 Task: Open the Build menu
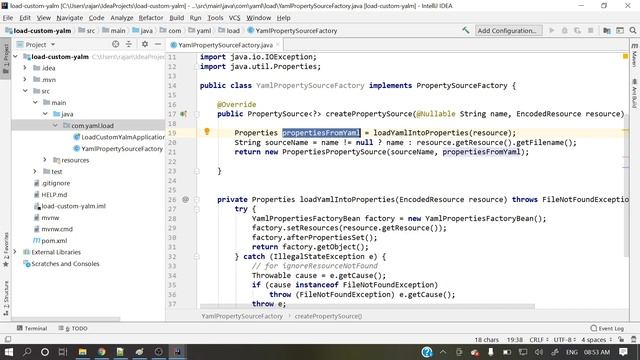176,18
